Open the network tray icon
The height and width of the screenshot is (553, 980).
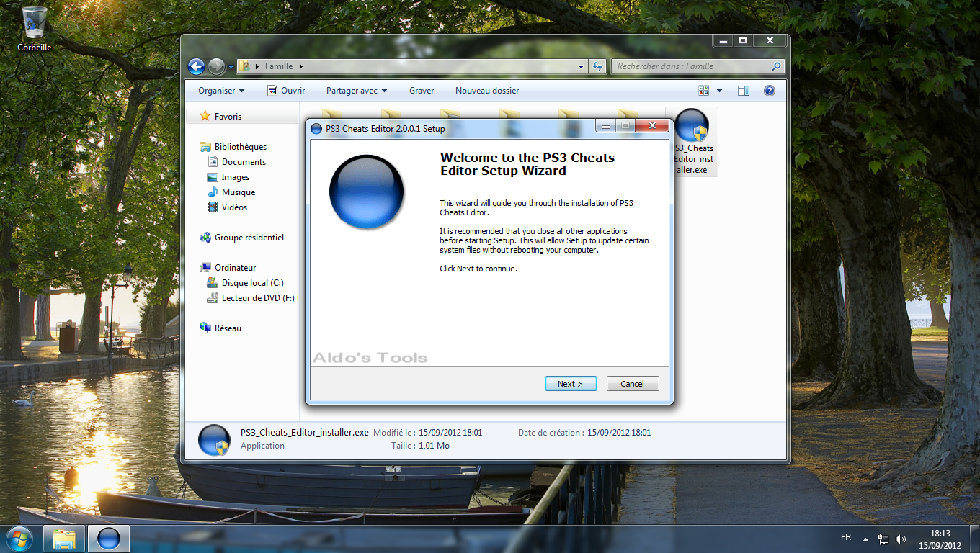pos(883,539)
